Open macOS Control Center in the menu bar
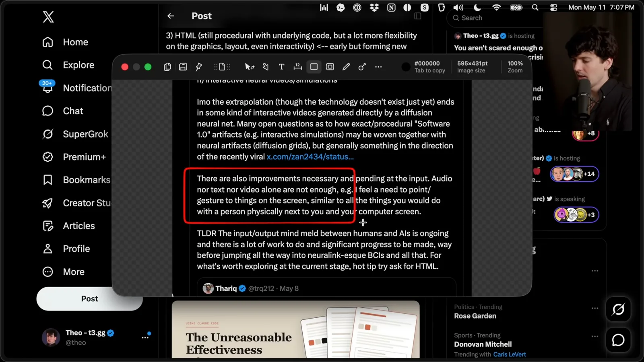 tap(554, 7)
